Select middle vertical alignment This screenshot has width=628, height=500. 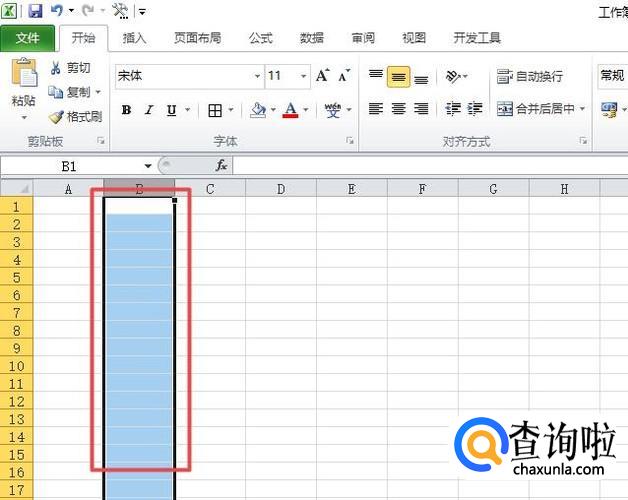tap(399, 77)
